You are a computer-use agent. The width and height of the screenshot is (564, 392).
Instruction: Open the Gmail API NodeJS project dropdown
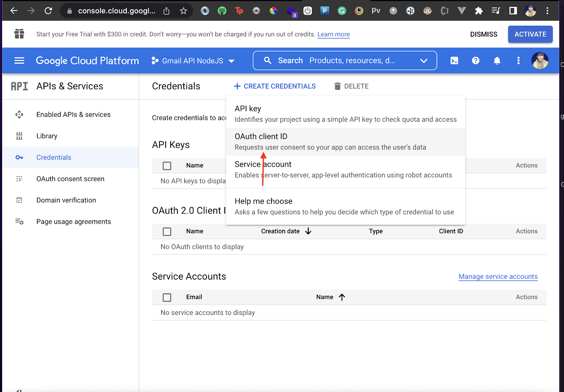pos(193,61)
